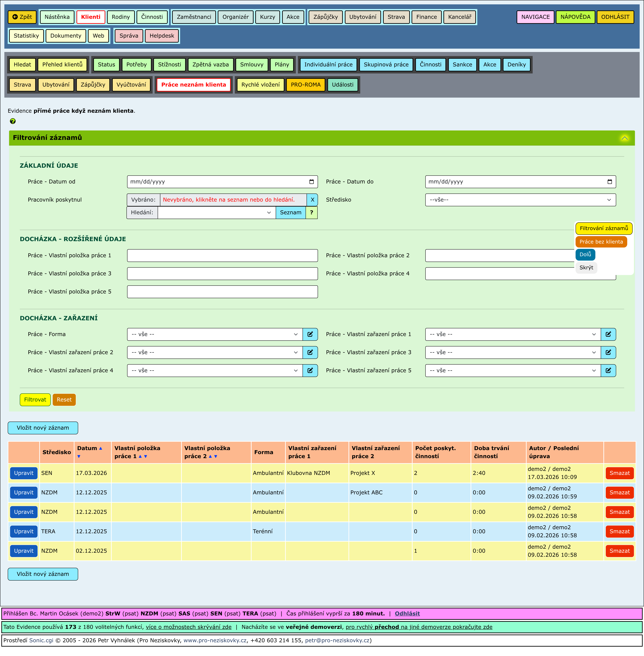
Task: Clear selected worker with X button
Action: (x=312, y=200)
